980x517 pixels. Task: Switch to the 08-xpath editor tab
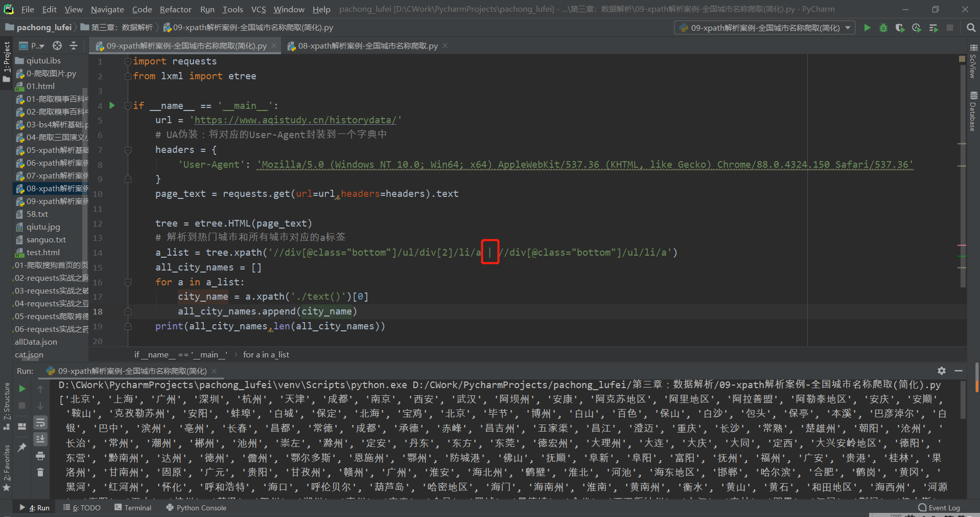(367, 46)
